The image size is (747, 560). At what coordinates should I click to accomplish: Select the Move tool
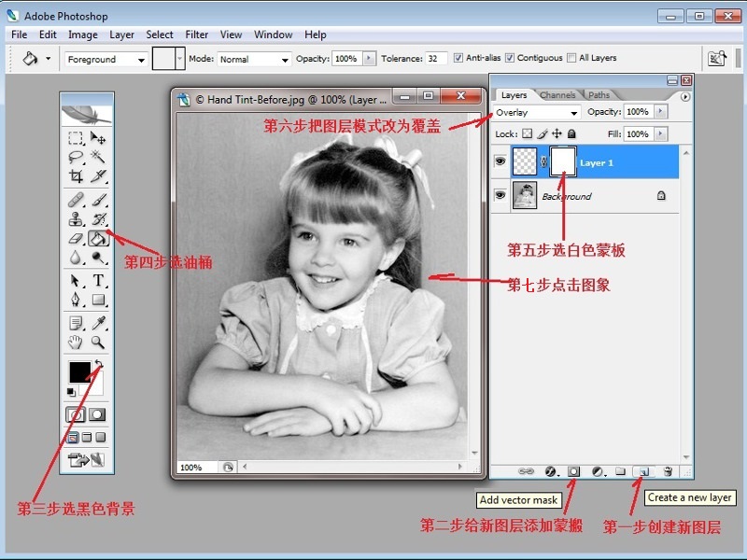(x=98, y=139)
